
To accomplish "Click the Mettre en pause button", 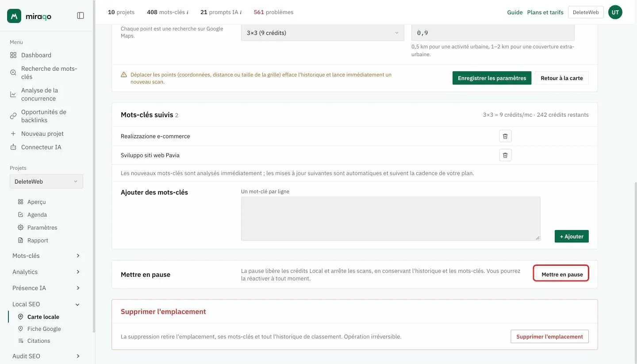I will pos(562,274).
